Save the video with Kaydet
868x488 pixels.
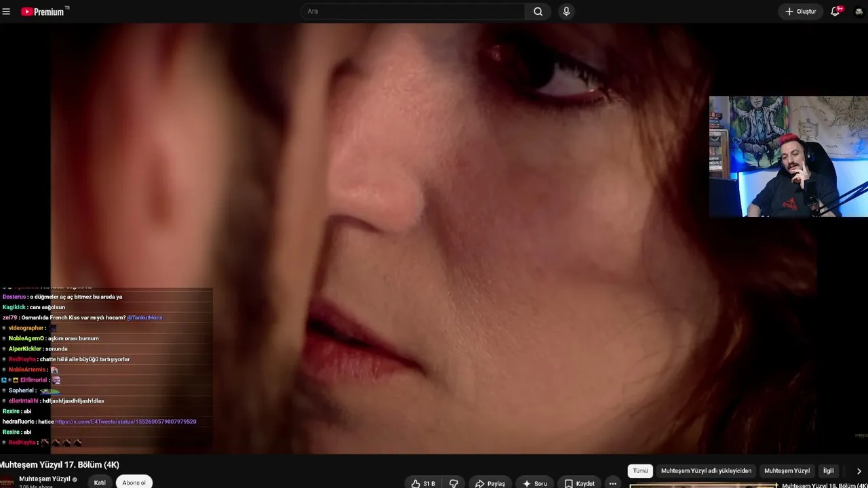click(580, 483)
